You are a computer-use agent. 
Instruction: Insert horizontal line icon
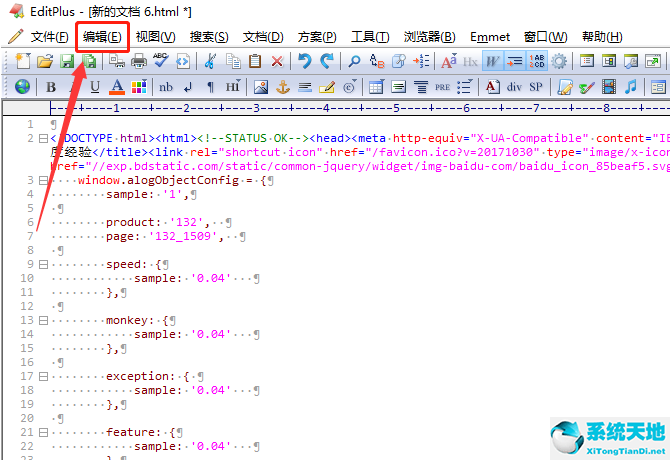305,87
